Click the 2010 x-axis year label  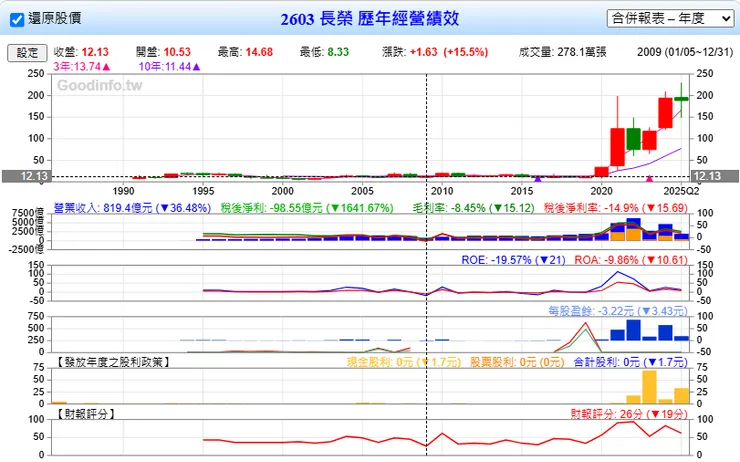click(x=442, y=191)
